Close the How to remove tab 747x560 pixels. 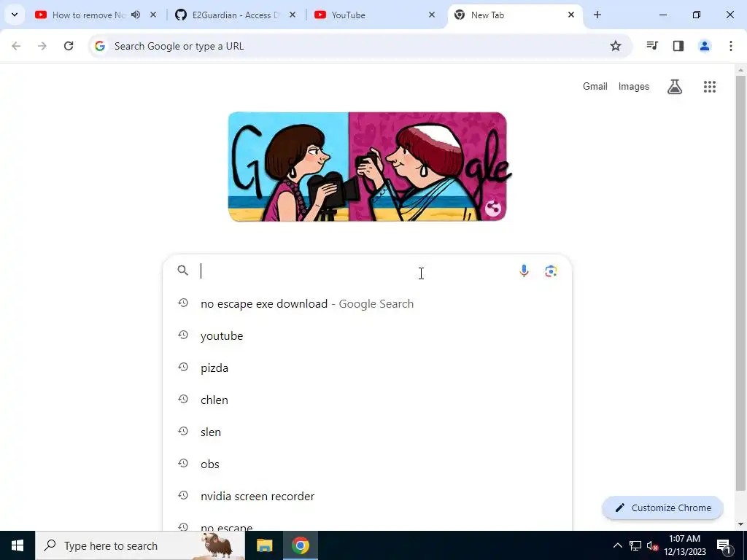(153, 15)
